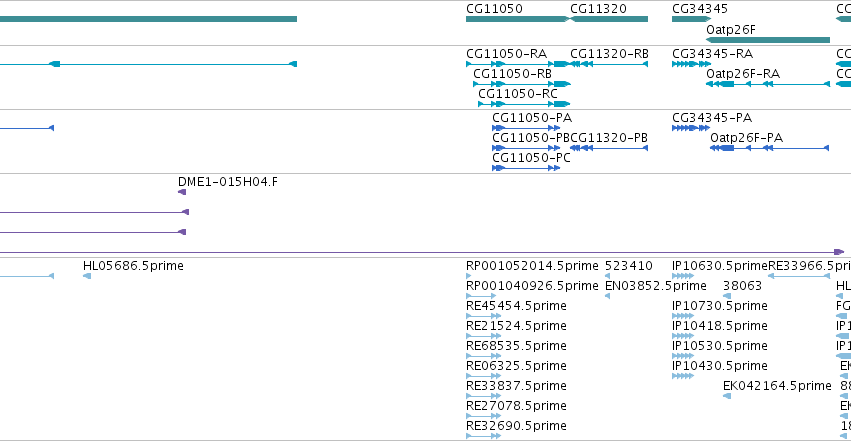The image size is (851, 441).
Task: Select the CG11050-RB transcript glyph
Action: (522, 84)
